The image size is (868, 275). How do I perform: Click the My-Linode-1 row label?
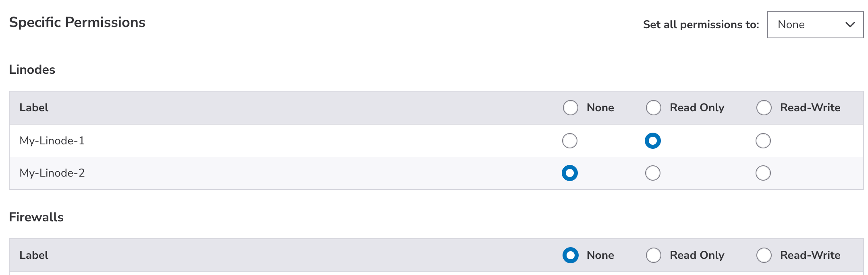click(x=52, y=141)
